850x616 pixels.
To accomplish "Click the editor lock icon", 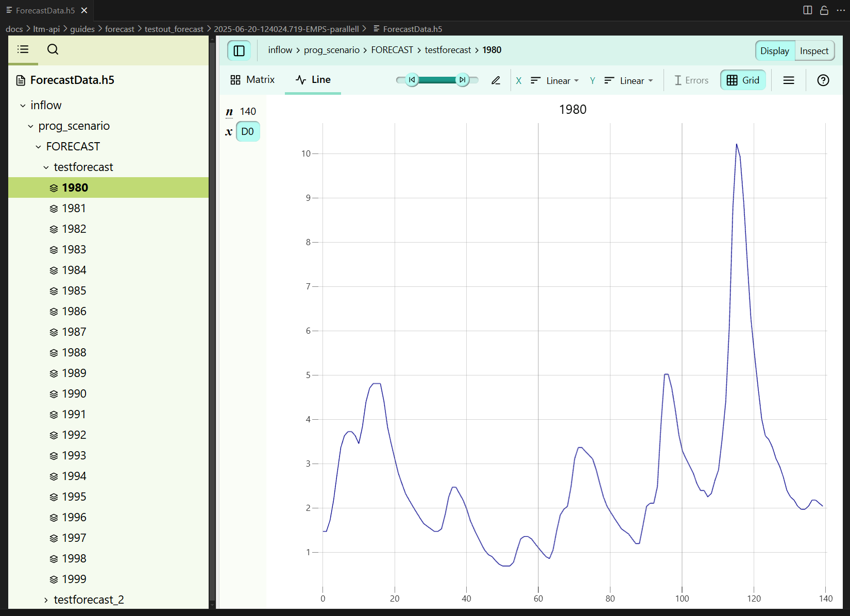I will 824,10.
